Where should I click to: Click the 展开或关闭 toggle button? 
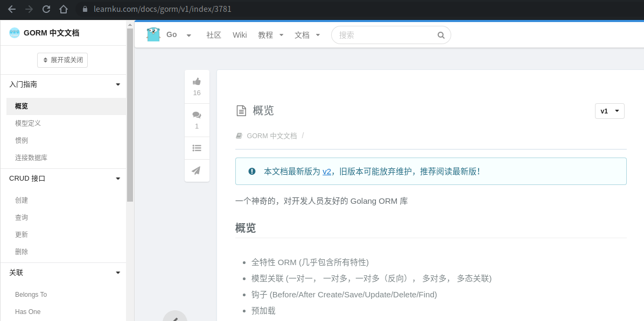[x=62, y=60]
